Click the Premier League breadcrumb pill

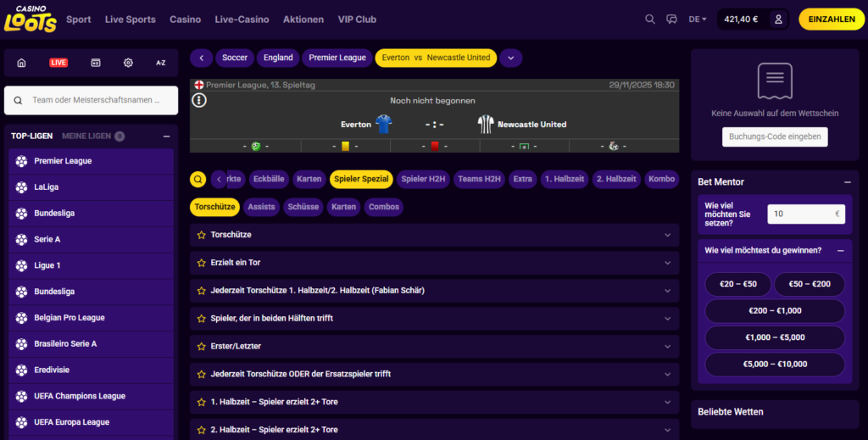coord(337,58)
